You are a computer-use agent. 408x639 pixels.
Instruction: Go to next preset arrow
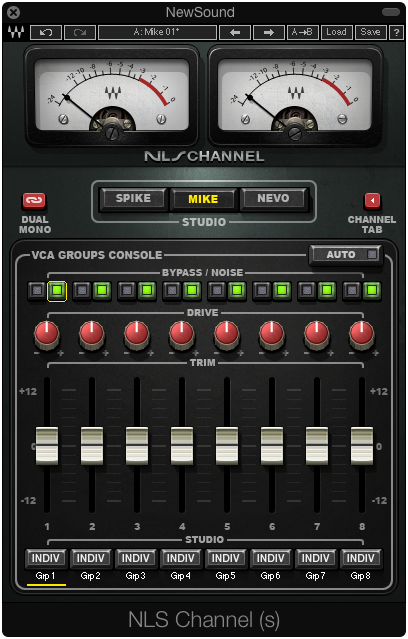[x=269, y=33]
